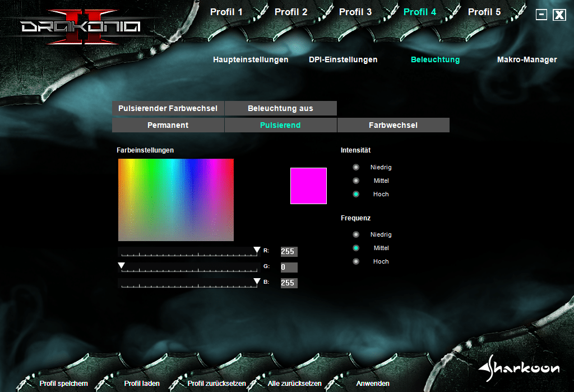This screenshot has height=392, width=574.
Task: Choose Hoch frequency option
Action: (x=356, y=261)
